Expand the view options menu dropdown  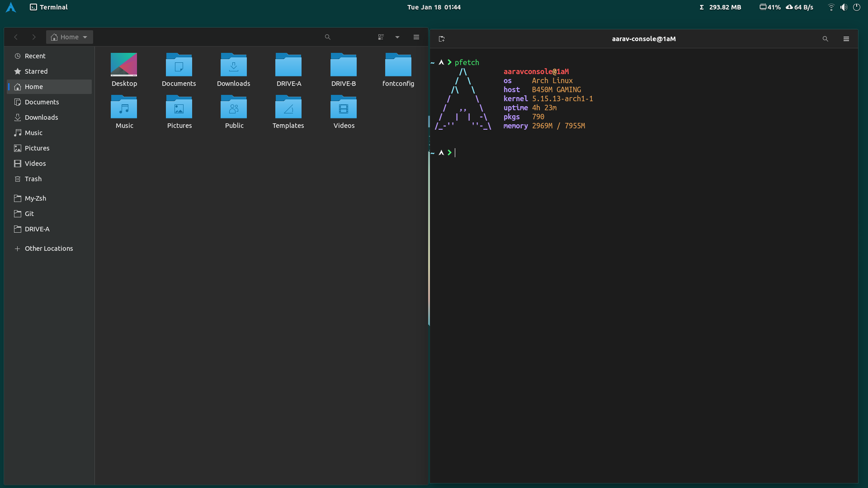click(x=398, y=37)
